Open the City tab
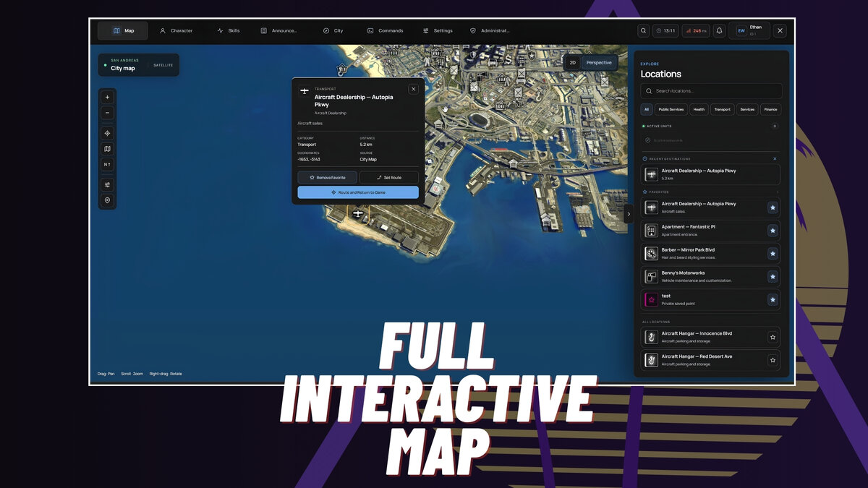 click(x=333, y=30)
